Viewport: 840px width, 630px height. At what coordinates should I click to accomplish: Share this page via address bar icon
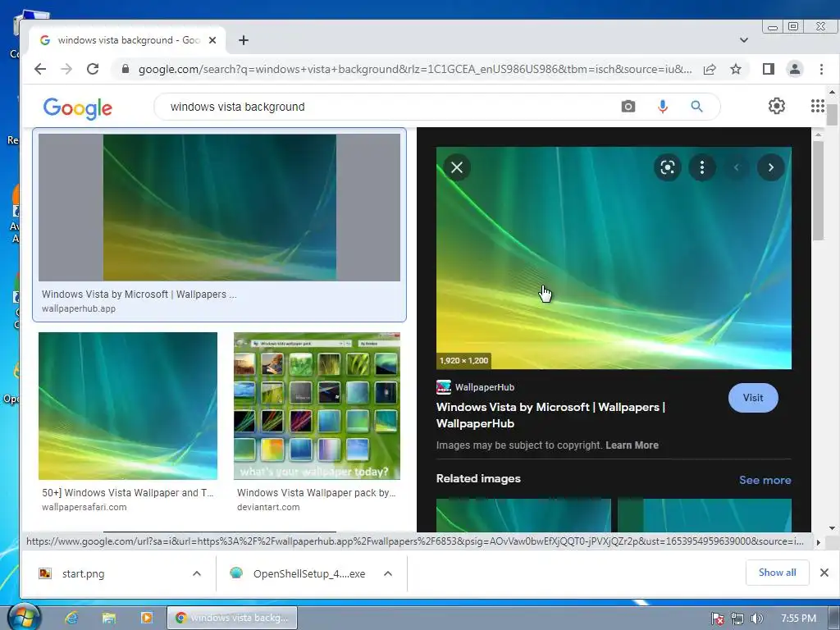coord(710,69)
